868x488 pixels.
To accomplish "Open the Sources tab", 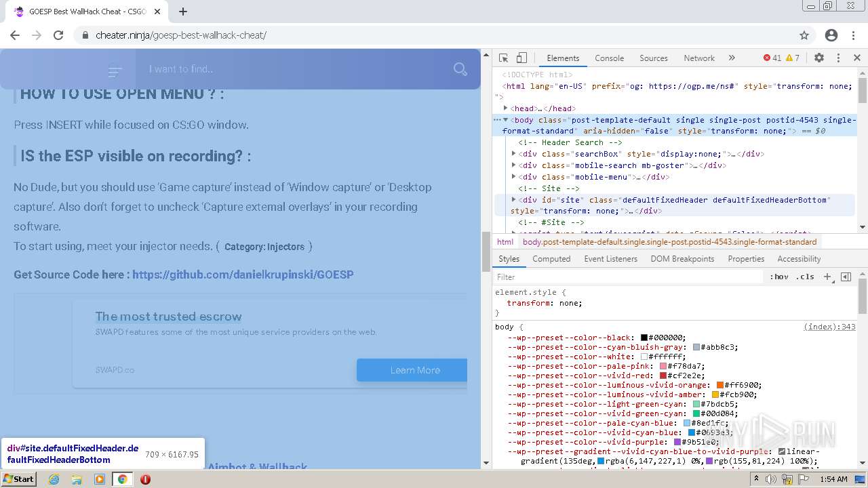I will coord(654,58).
